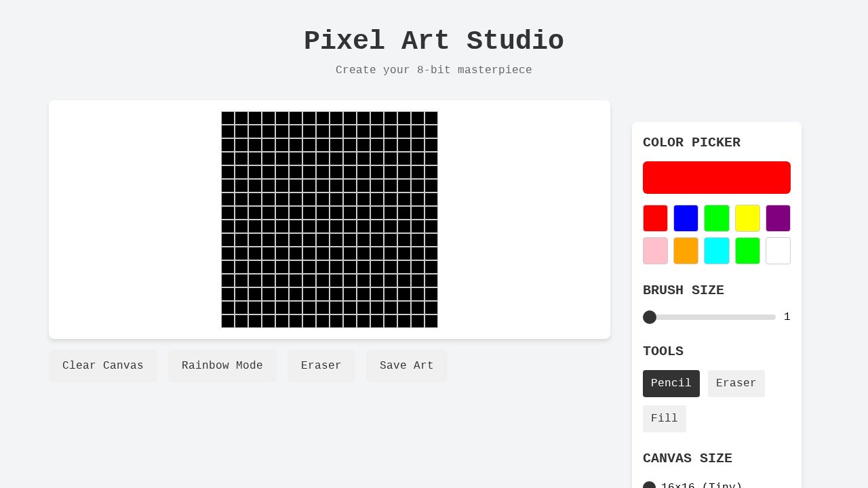868x488 pixels.
Task: Click the Eraser button below the canvas
Action: point(321,366)
